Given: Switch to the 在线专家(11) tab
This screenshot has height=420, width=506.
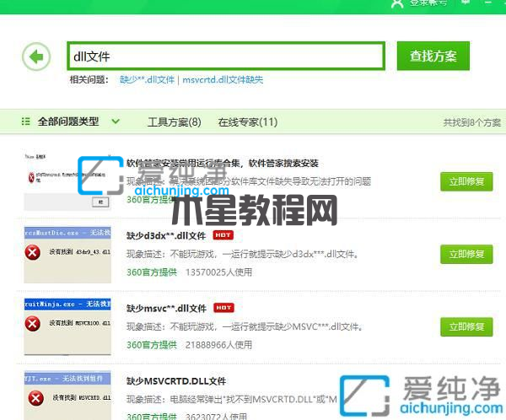Looking at the screenshot, I should (x=247, y=122).
